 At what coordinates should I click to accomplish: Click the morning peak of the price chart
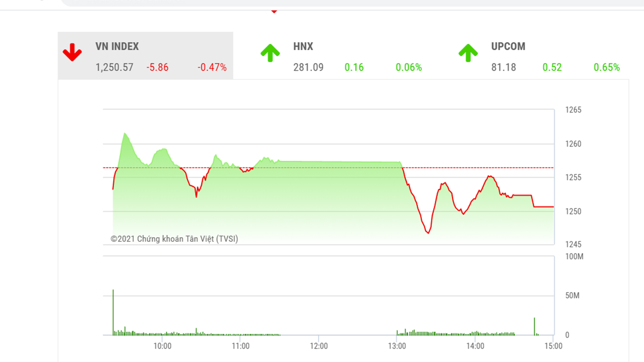pyautogui.click(x=125, y=134)
